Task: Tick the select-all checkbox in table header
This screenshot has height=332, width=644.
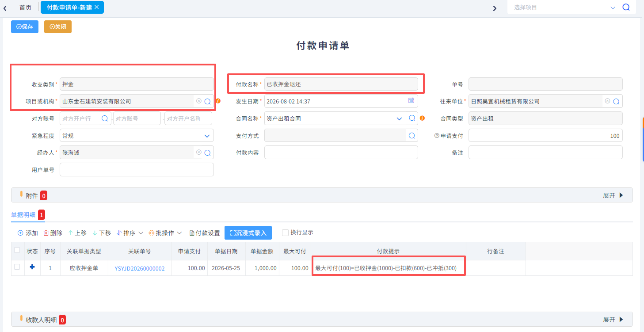Action: tap(17, 250)
